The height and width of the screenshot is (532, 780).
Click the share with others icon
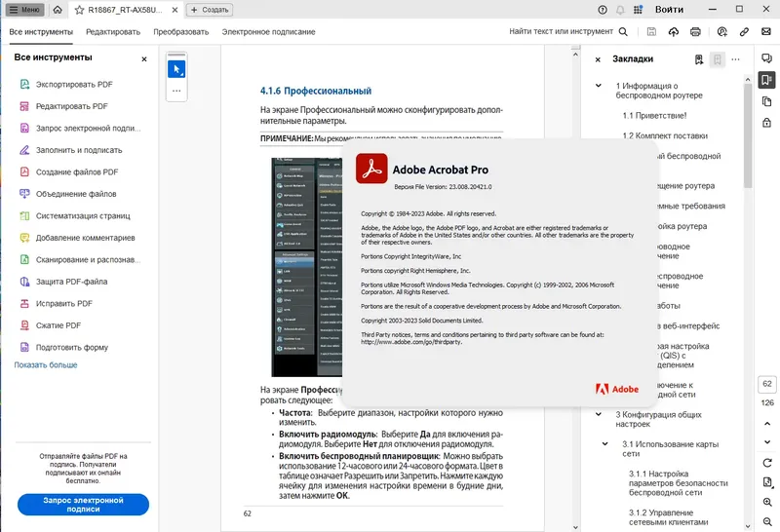[x=722, y=32]
